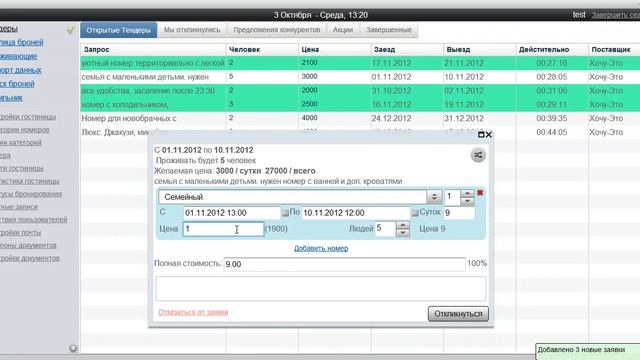Screen dimensions: 640x360
Task: Open the Предложения конкурентов tab
Action: tap(277, 30)
